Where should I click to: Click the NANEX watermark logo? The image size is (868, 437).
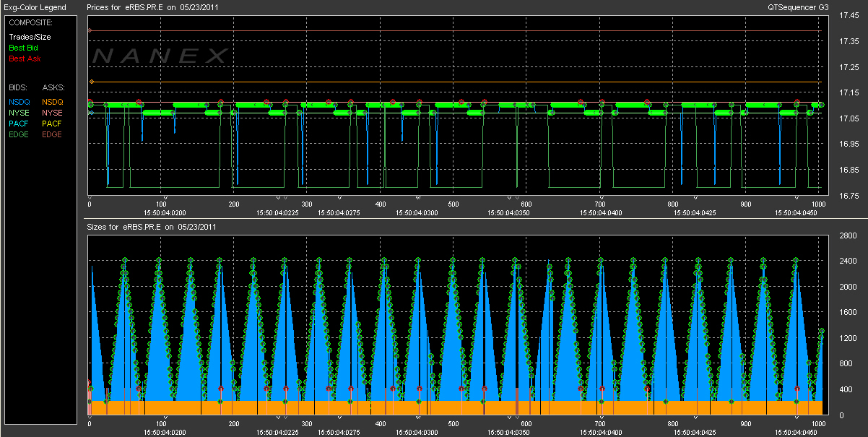[x=161, y=56]
